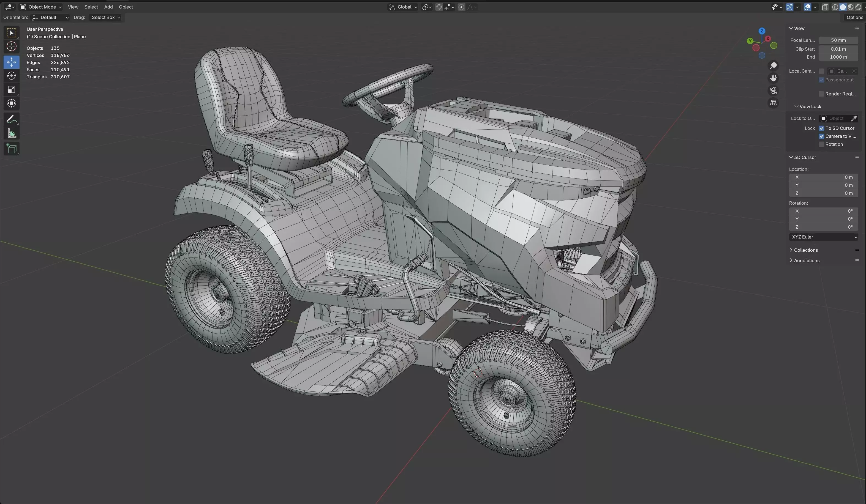The image size is (866, 504).
Task: Toggle camera view icon
Action: pos(773,90)
